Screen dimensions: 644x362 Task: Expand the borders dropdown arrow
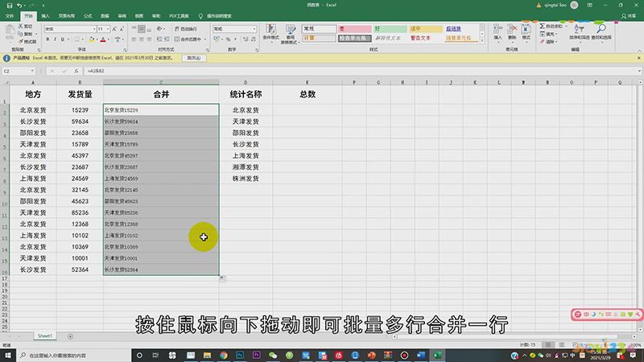point(83,39)
